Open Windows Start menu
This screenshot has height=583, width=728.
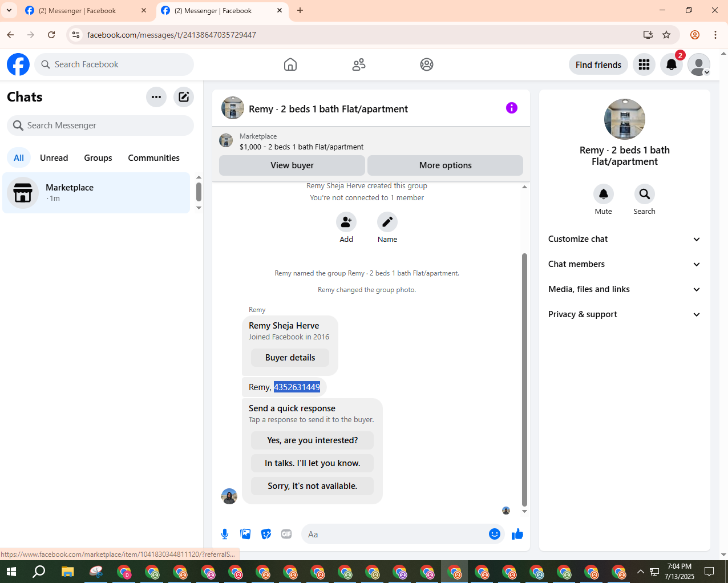(x=11, y=572)
